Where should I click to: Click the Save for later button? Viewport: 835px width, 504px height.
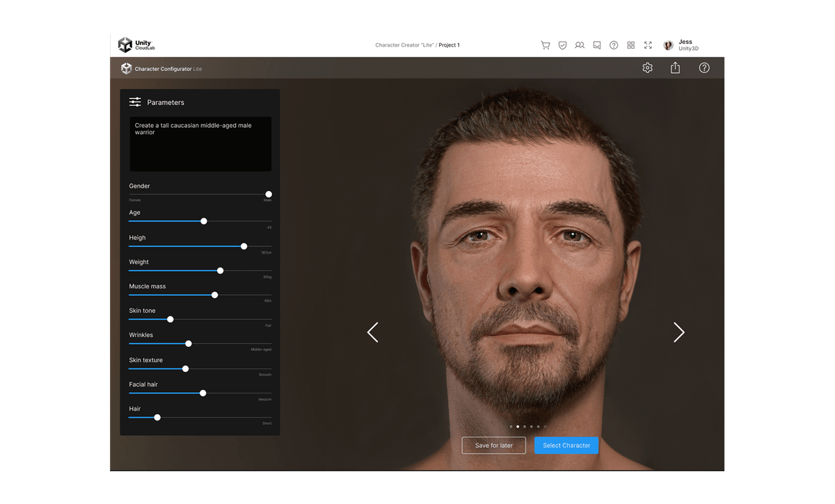[494, 445]
